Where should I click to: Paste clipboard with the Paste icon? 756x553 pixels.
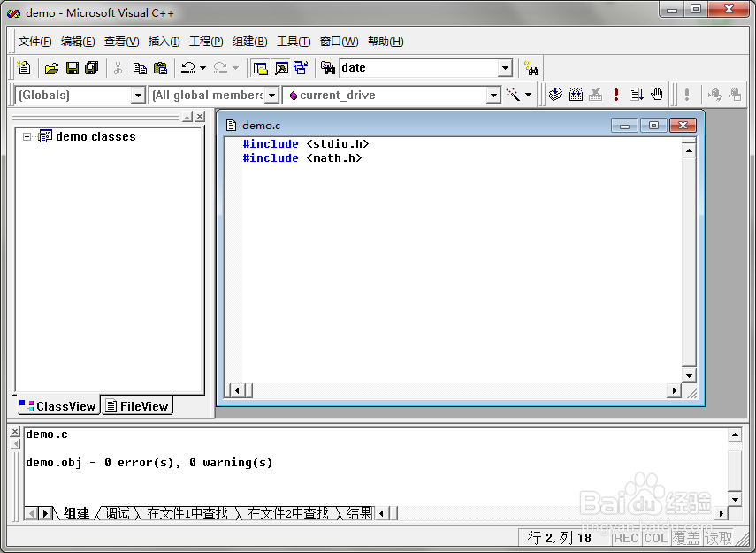point(160,68)
